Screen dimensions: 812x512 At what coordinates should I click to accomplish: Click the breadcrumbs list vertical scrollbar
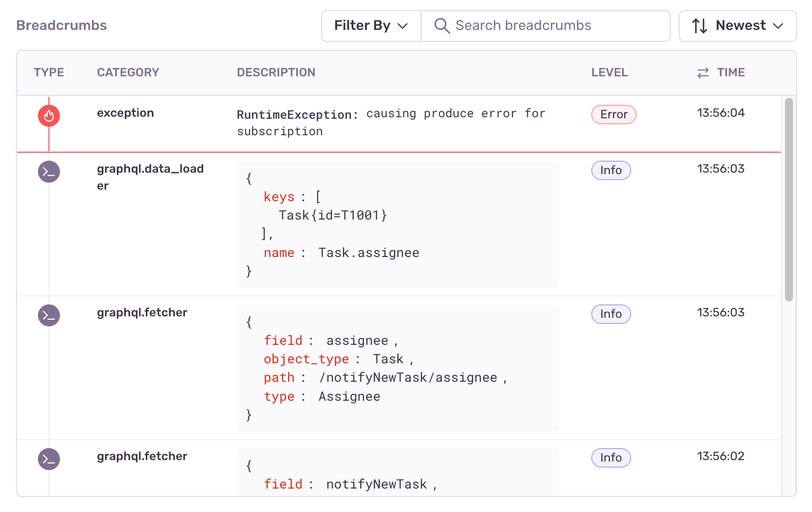pyautogui.click(x=789, y=200)
